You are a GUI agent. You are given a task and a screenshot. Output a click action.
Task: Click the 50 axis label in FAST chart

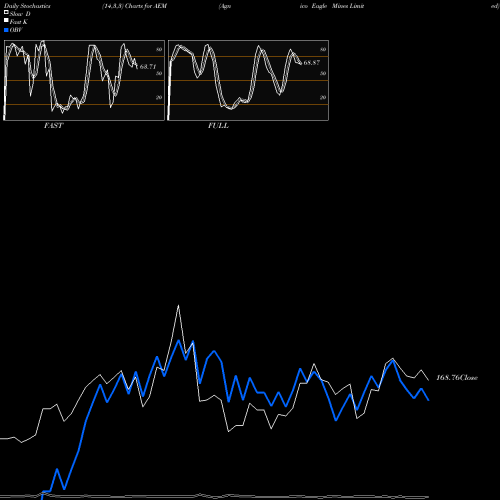point(159,74)
